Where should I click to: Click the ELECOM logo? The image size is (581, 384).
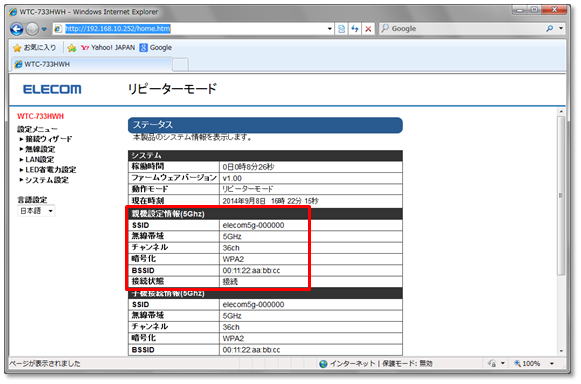pyautogui.click(x=52, y=89)
